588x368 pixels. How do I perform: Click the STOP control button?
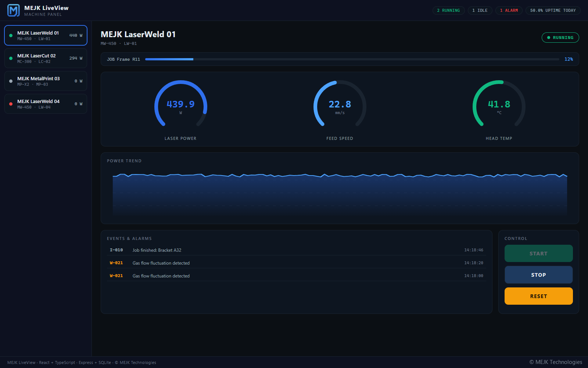tap(538, 275)
